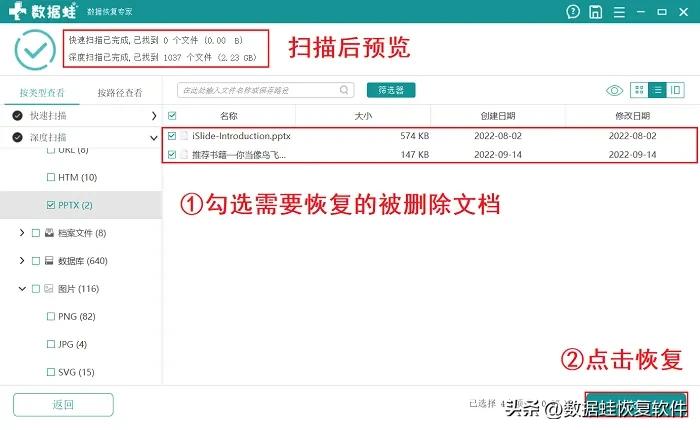The width and height of the screenshot is (700, 430).
Task: Toggle the select-all header checkbox
Action: coord(172,116)
